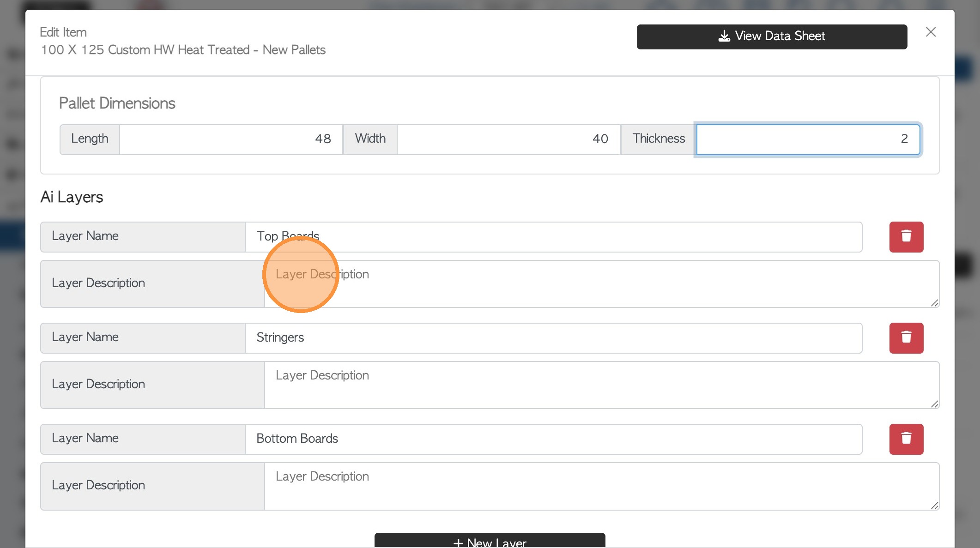Edit the Stringers layer name
Viewport: 980px width, 548px height.
coord(553,338)
